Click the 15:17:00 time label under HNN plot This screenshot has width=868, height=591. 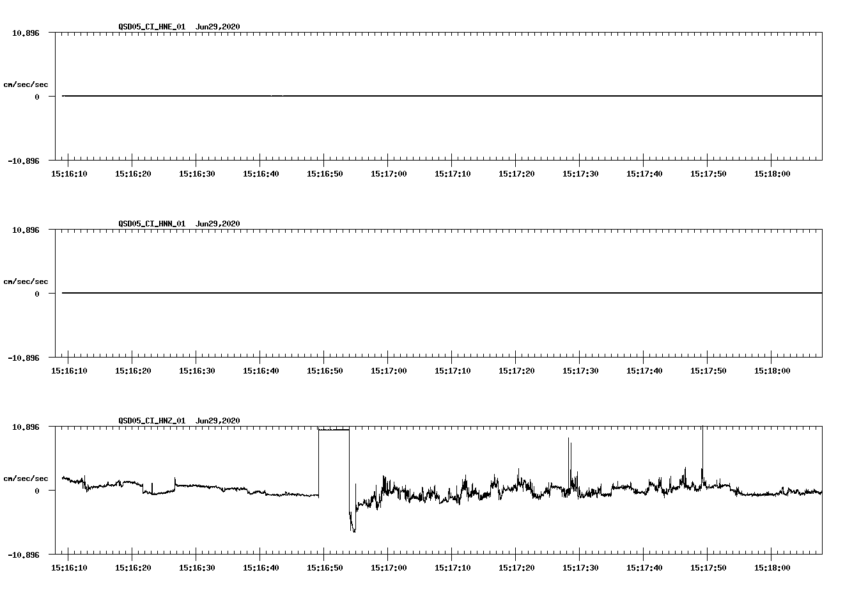[x=389, y=371]
